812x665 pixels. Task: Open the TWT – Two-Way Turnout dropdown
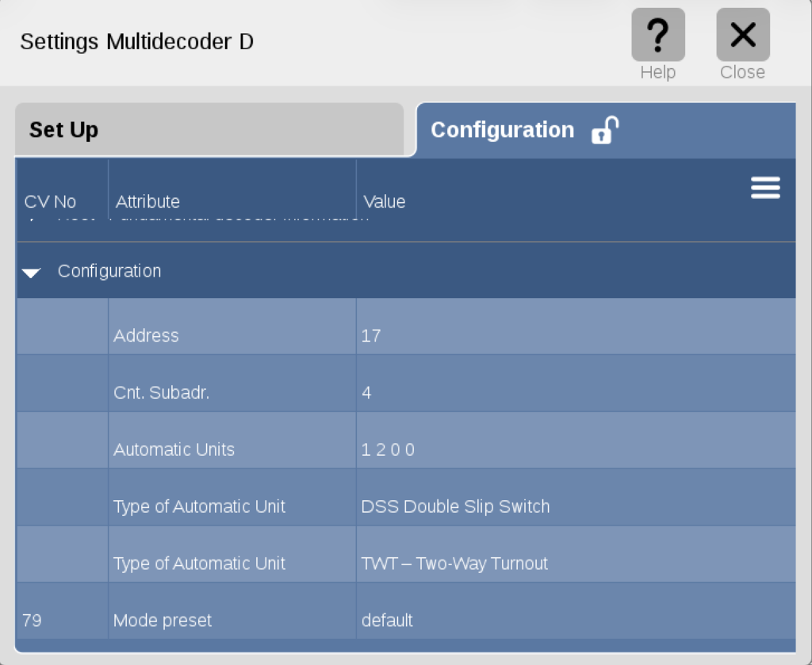[x=454, y=564]
